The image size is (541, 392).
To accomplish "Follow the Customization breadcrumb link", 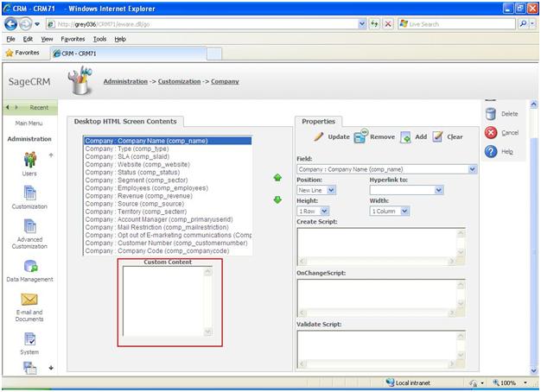I will tap(179, 81).
